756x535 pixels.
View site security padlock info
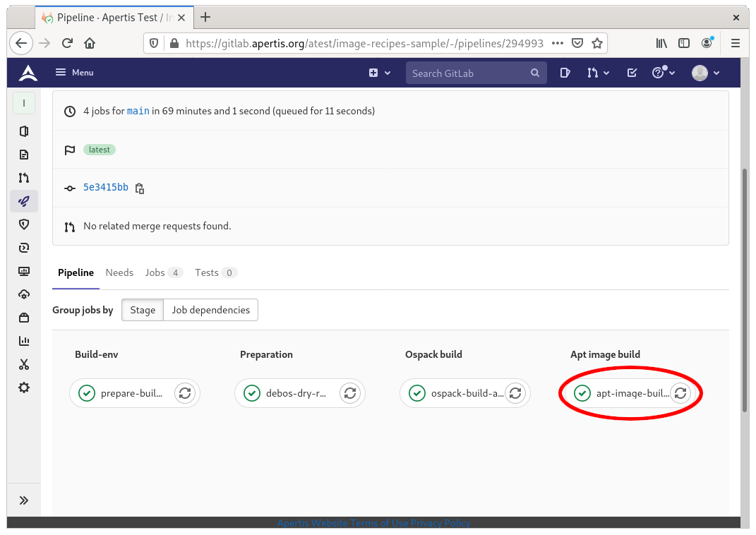(x=174, y=43)
